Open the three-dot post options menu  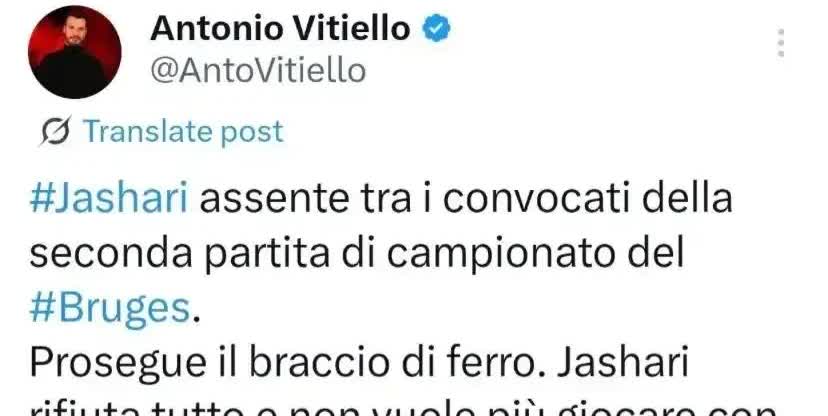point(780,43)
